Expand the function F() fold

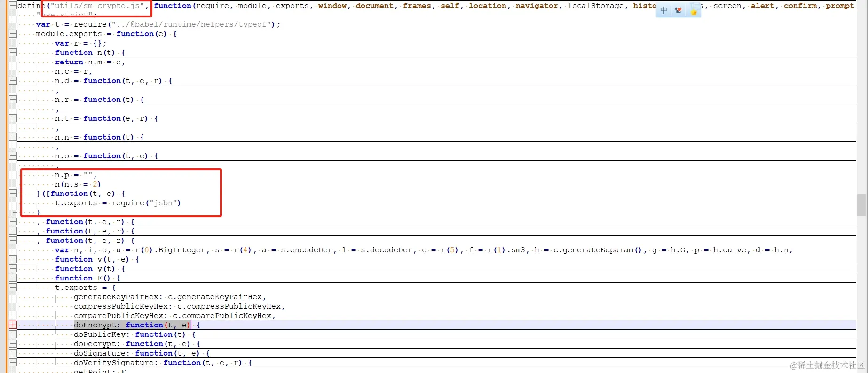coord(13,278)
